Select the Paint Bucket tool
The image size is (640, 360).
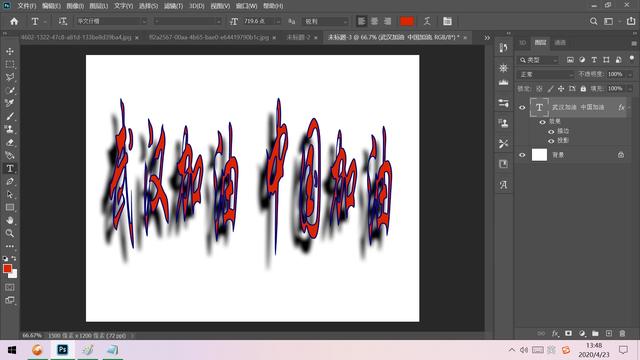click(x=10, y=156)
